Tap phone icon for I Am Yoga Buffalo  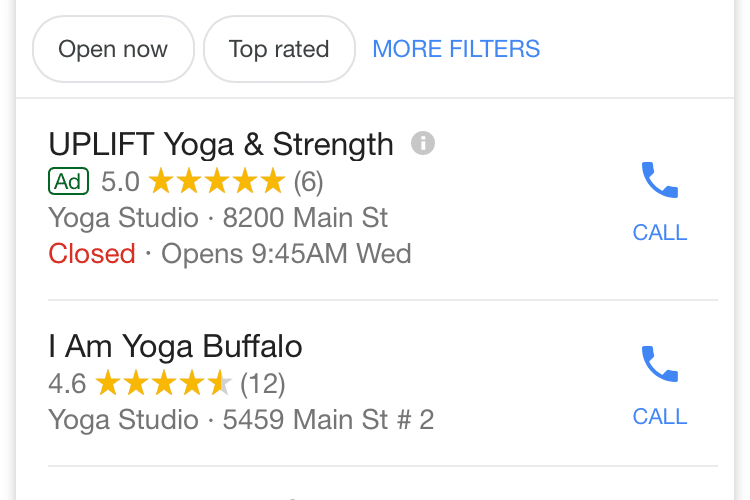(x=660, y=364)
